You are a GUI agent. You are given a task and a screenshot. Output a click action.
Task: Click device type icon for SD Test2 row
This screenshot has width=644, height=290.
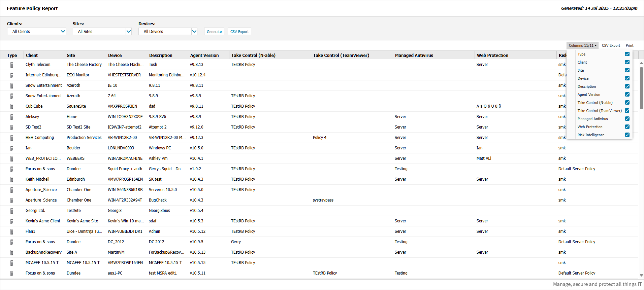12,127
